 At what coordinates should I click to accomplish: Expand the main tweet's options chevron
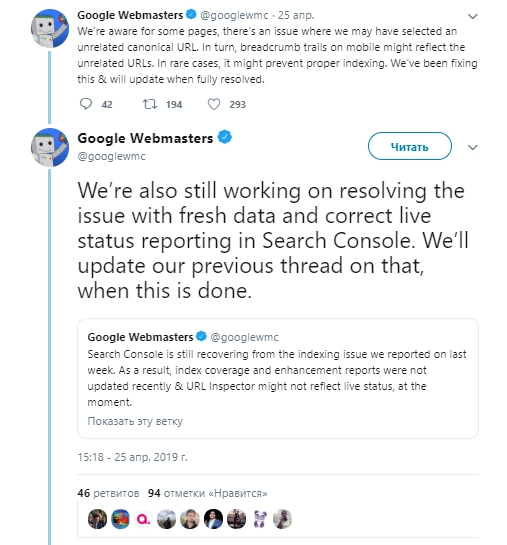click(473, 147)
